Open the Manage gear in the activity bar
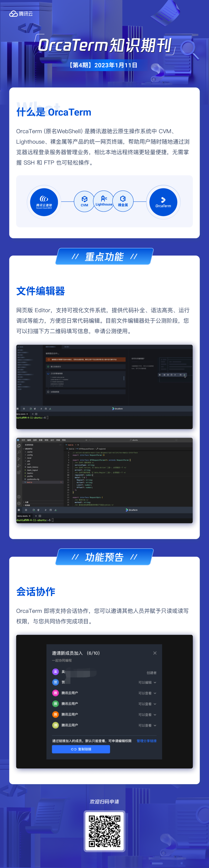 pyautogui.click(x=19, y=503)
